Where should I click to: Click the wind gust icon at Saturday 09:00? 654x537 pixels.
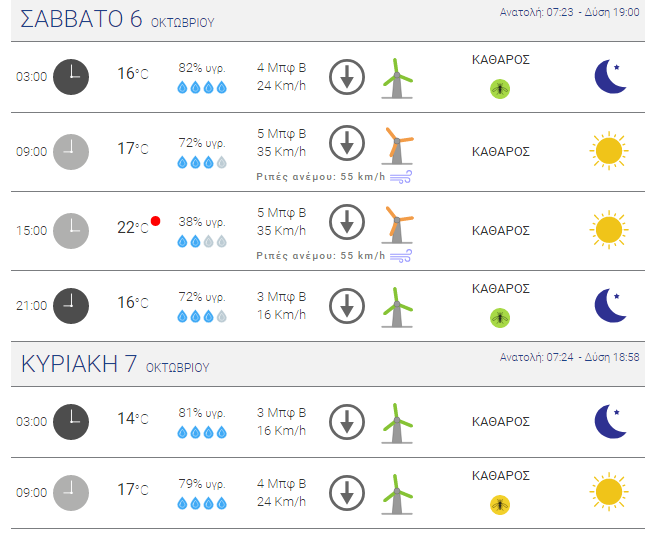click(401, 177)
